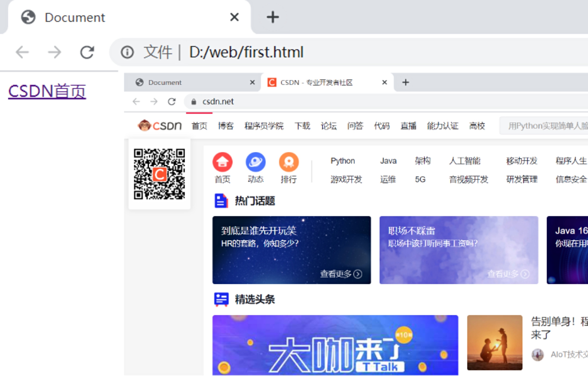
Task: Open 能力认证 navigation item
Action: click(443, 126)
